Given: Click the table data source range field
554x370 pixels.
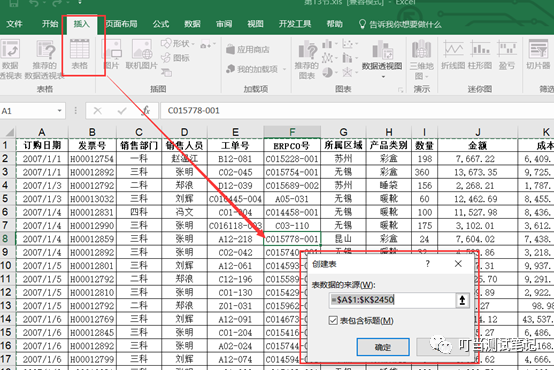Looking at the screenshot, I should pyautogui.click(x=392, y=300).
